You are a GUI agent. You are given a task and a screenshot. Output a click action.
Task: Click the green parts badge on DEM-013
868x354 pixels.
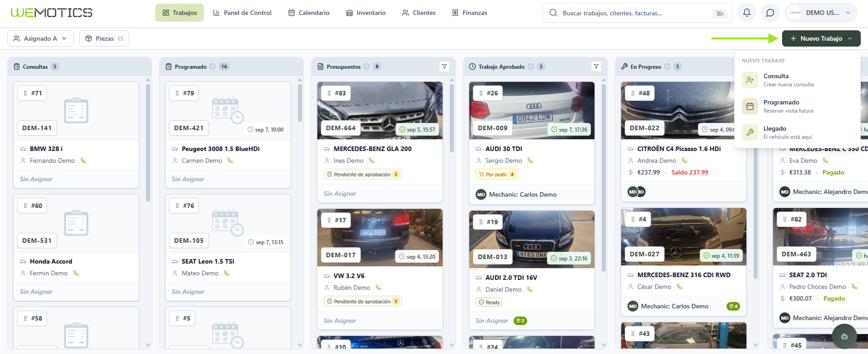click(520, 321)
